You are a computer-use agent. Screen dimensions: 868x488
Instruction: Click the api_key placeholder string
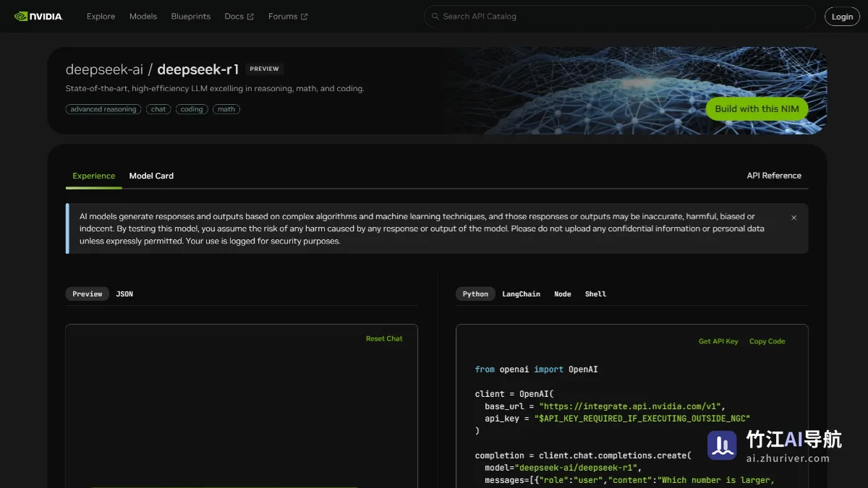[642, 419]
